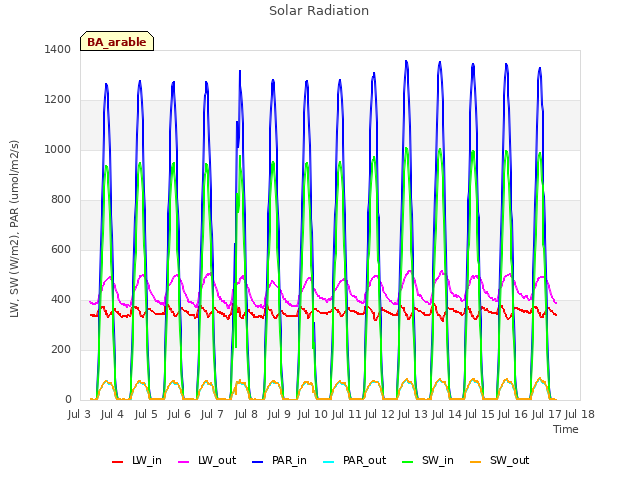Screen dimensions: 640x480
Task: Click the Jul 9 x-axis tick label
Action: click(279, 414)
